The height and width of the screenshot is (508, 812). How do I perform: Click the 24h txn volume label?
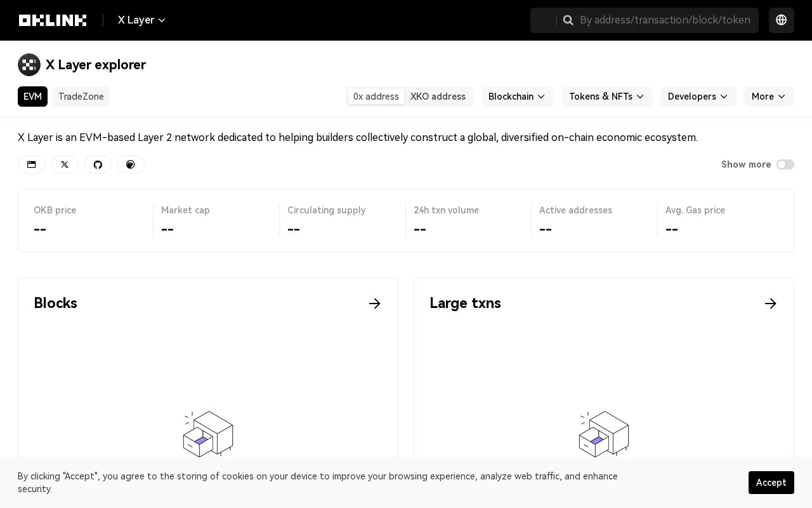click(447, 210)
